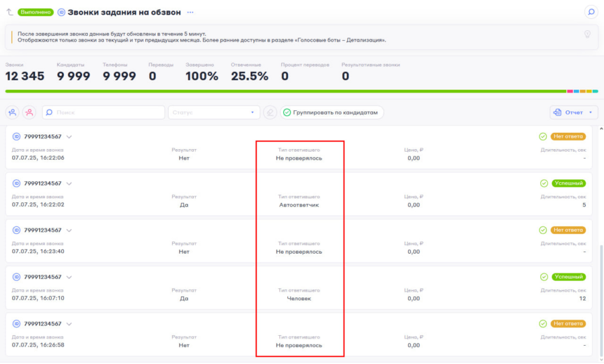Click the lightbulb hint icon in the info banner

[x=587, y=34]
